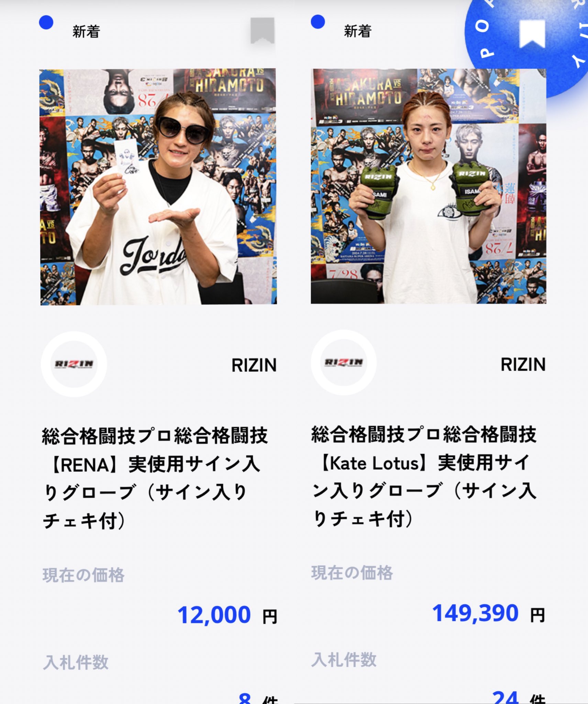Click blue new-arrival dot on right card
This screenshot has height=704, width=588.
tap(318, 22)
